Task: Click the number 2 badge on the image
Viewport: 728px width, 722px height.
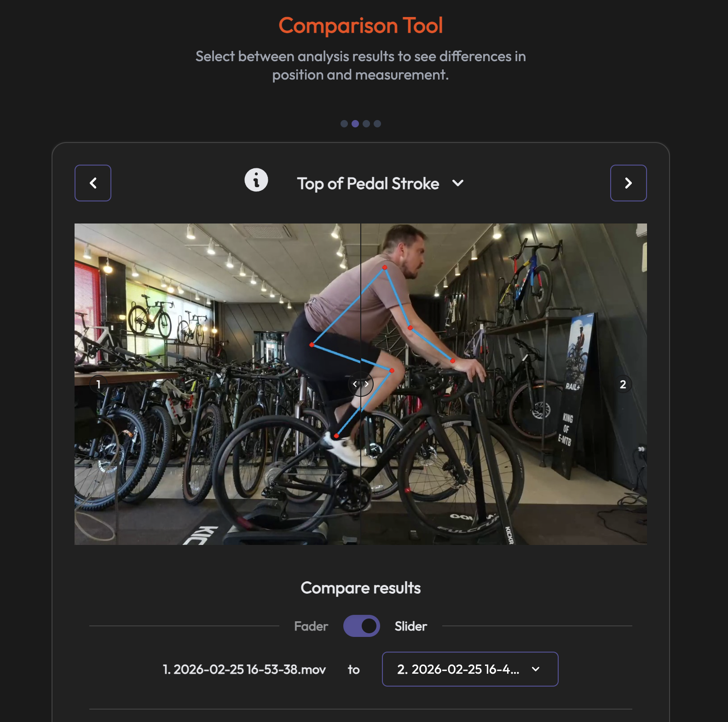Action: 623,384
